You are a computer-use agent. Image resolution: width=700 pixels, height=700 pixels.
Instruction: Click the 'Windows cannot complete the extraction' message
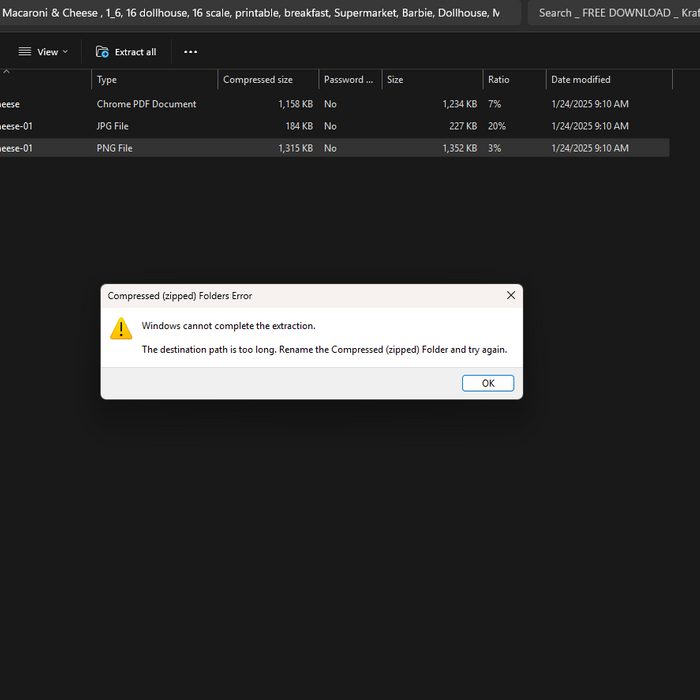tap(228, 326)
